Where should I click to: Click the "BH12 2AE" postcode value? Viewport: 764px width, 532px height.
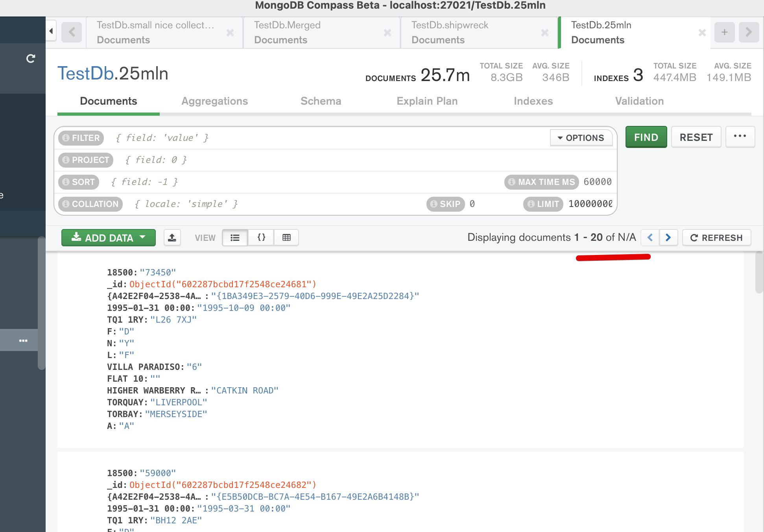(x=176, y=520)
